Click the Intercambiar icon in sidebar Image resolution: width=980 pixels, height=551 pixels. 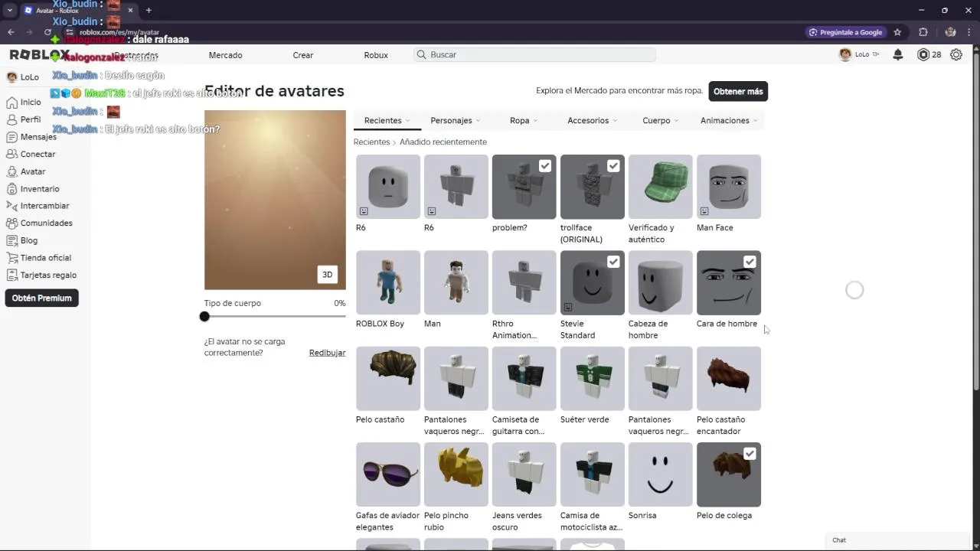pyautogui.click(x=12, y=206)
